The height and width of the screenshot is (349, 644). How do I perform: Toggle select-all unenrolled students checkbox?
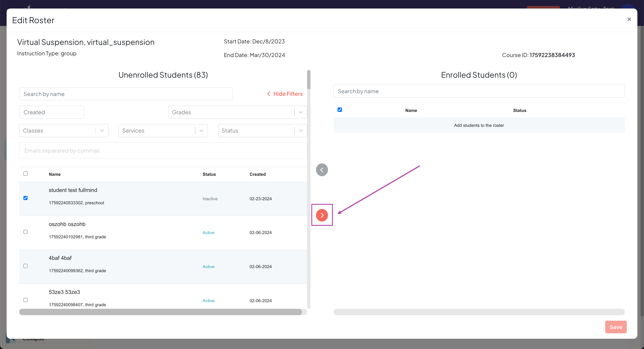tap(26, 174)
